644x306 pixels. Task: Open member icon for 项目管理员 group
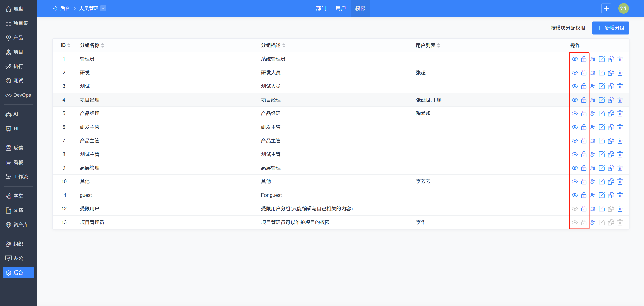click(593, 222)
